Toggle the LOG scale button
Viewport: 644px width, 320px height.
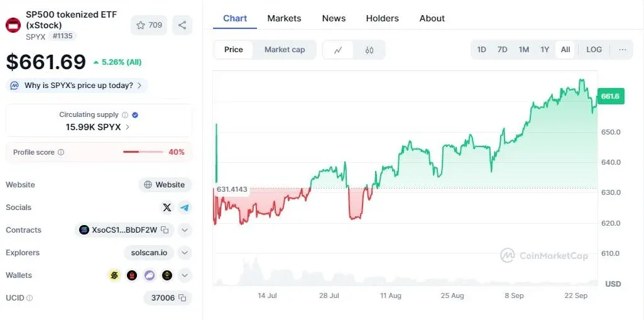(x=594, y=50)
